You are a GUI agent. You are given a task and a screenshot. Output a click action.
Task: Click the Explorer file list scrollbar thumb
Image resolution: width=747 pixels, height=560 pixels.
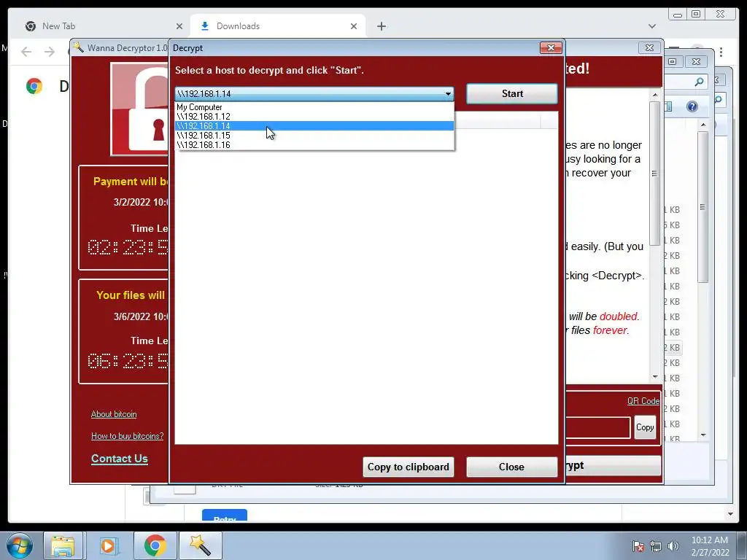703,207
